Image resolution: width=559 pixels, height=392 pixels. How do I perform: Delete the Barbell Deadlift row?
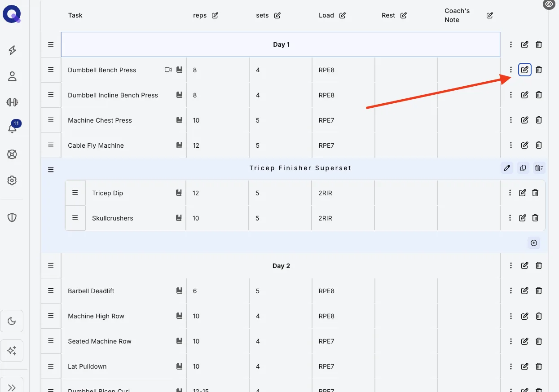pyautogui.click(x=539, y=291)
